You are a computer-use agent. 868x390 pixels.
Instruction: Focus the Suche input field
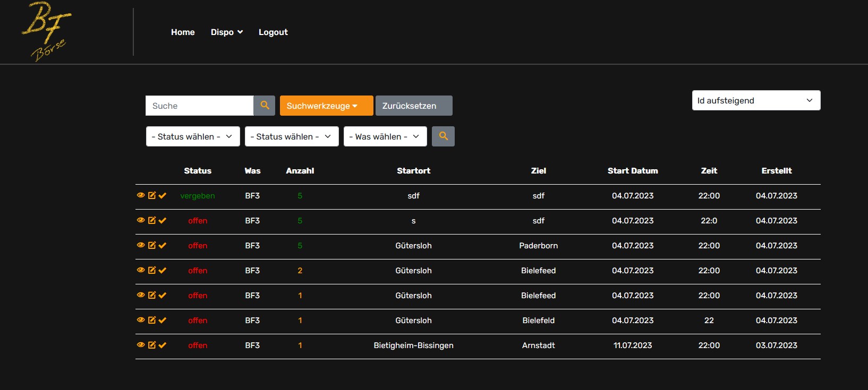pos(199,106)
